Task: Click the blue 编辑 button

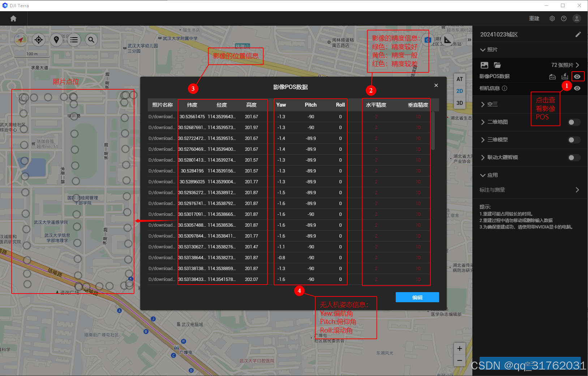Action: point(417,297)
